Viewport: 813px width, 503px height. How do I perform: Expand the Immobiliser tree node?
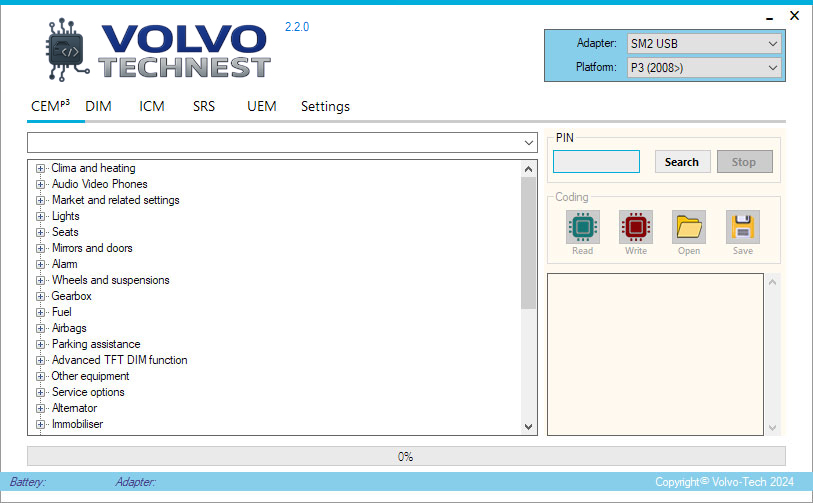(40, 425)
